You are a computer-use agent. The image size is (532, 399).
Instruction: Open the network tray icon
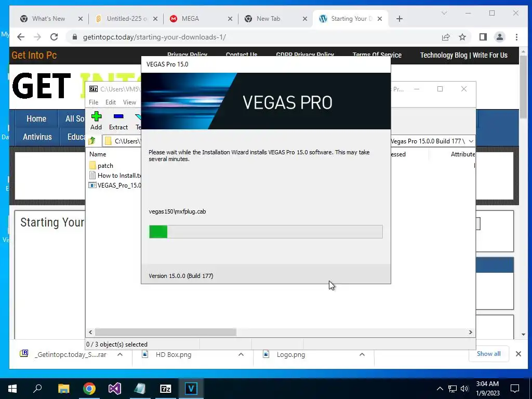453,389
